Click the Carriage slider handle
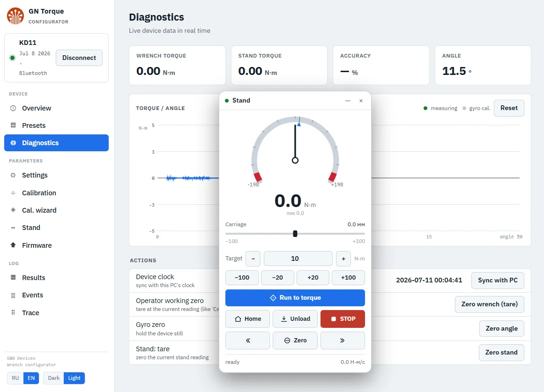The height and width of the screenshot is (392, 544). point(295,234)
